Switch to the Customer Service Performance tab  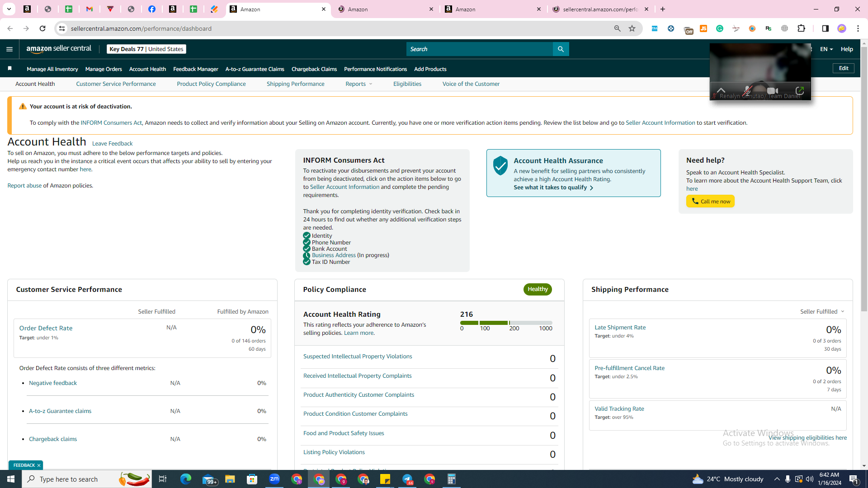click(x=116, y=84)
